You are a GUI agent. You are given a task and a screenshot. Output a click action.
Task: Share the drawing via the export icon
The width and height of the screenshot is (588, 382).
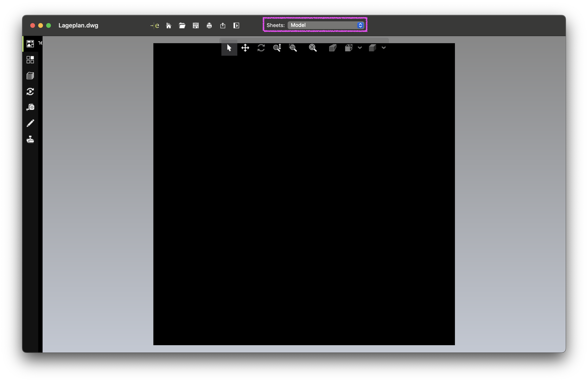tap(223, 25)
